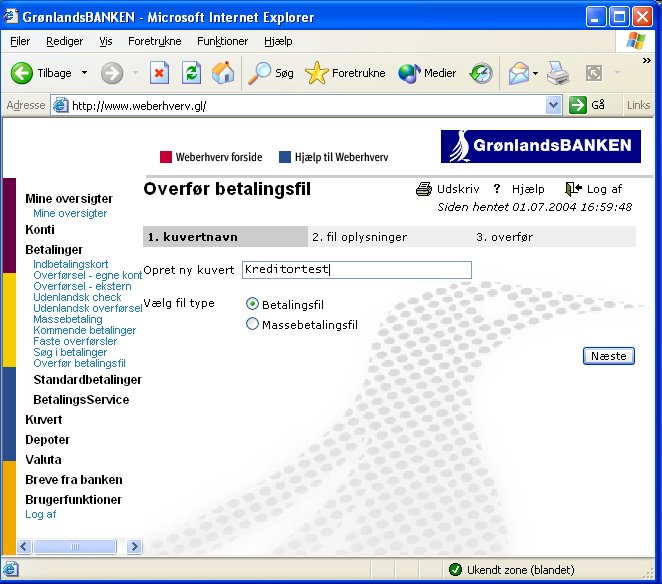
Task: Open Foretrukne star favorites icon
Action: tap(316, 73)
